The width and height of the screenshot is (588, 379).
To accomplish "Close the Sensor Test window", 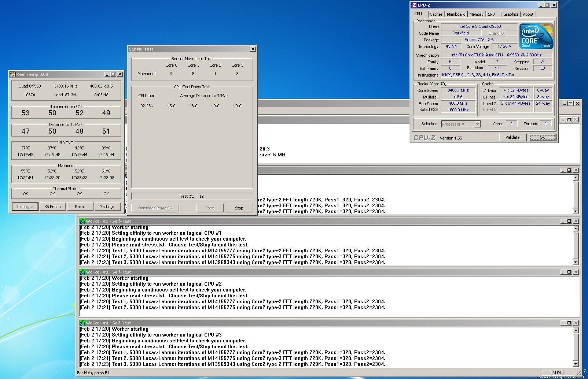I will (253, 49).
